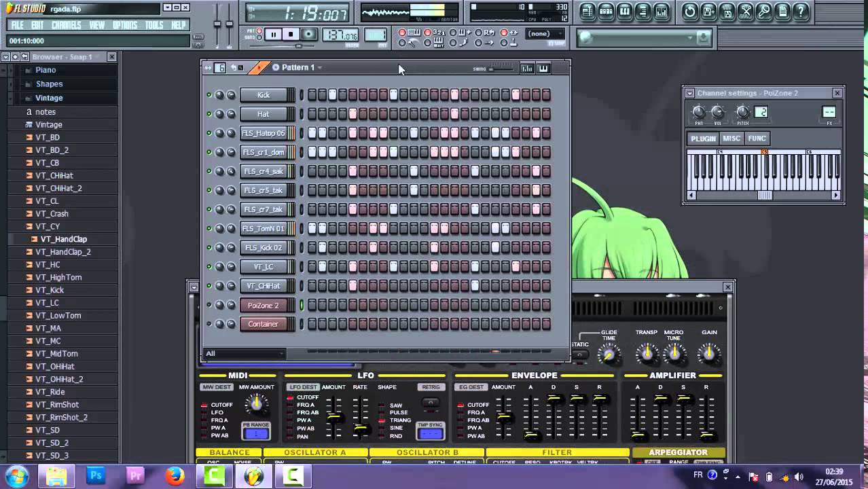868x489 pixels.
Task: Open the (none) snap dropdown
Action: 545,34
